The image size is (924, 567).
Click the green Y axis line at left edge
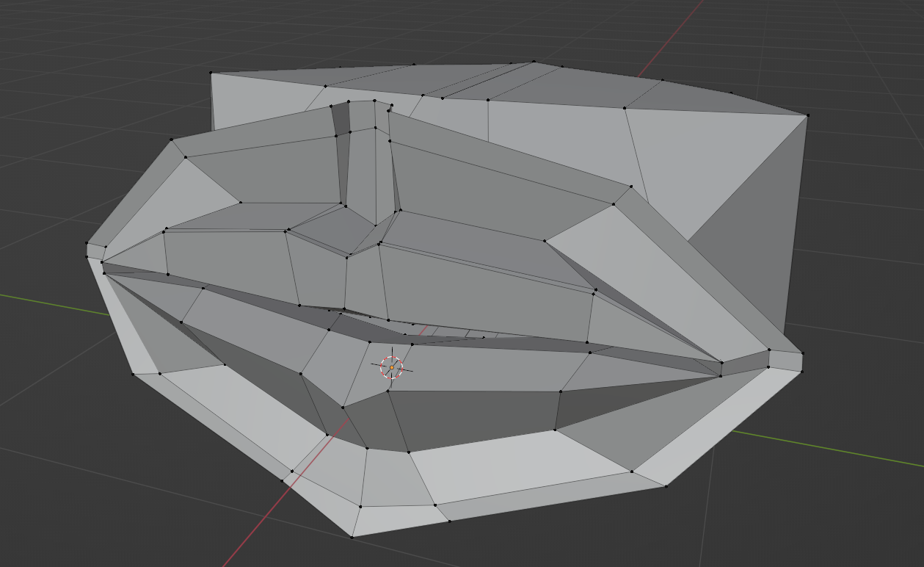click(x=44, y=303)
